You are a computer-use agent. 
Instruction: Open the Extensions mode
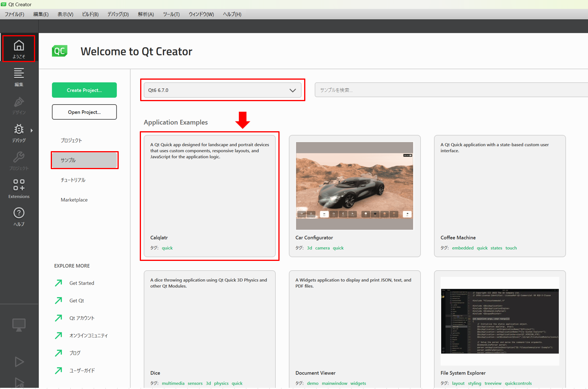coord(19,189)
